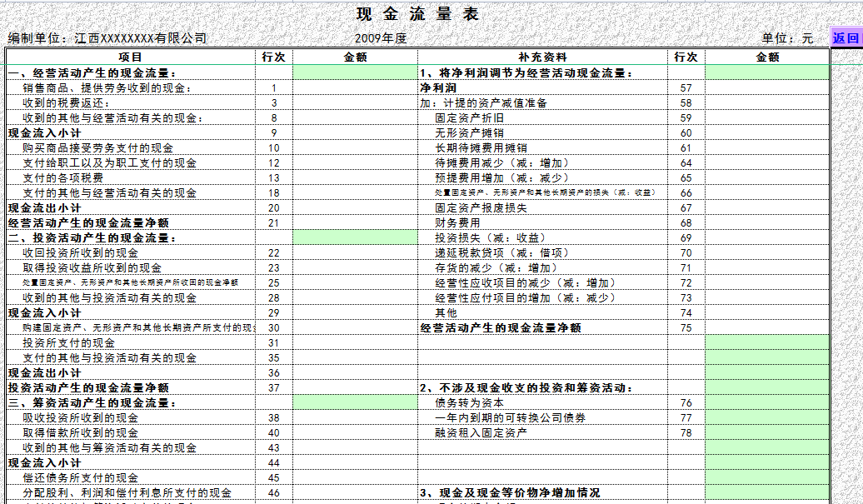Click green amount cell for row 76
The image size is (863, 504).
(x=767, y=402)
